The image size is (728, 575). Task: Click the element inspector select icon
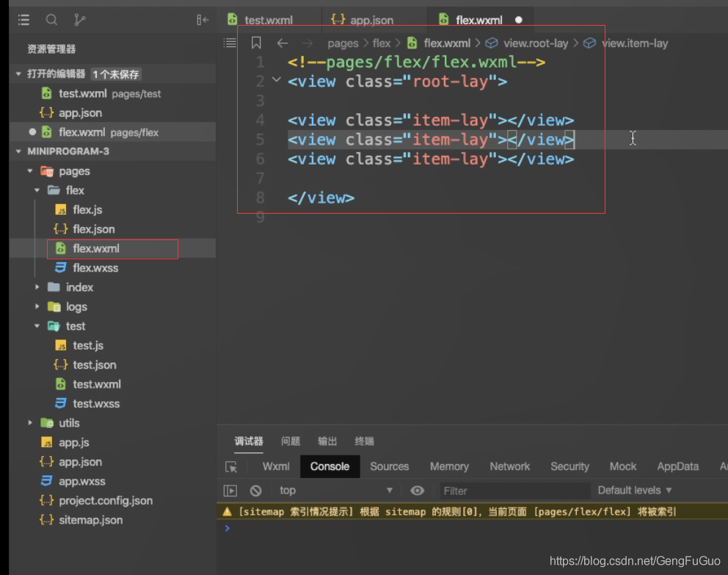231,467
